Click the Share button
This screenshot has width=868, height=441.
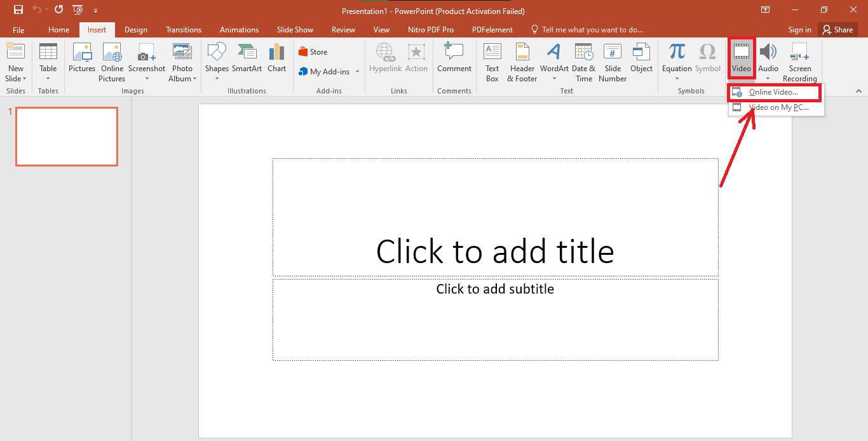point(837,30)
